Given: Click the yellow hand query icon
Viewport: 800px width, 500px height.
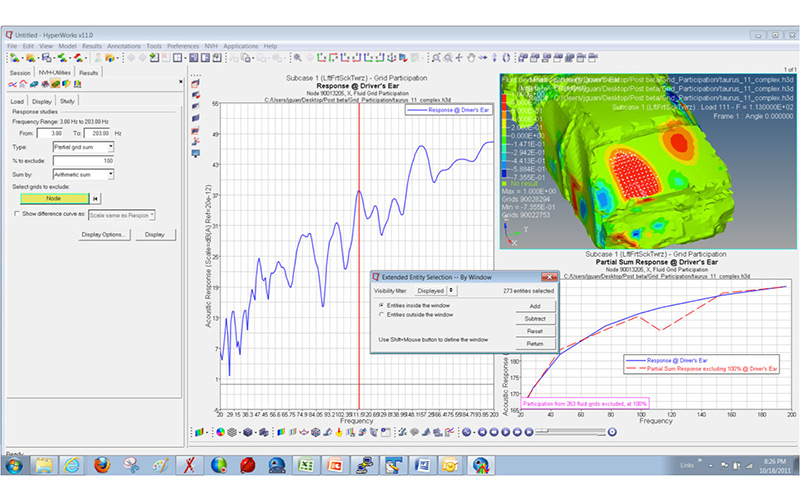Looking at the screenshot, I should [x=339, y=432].
